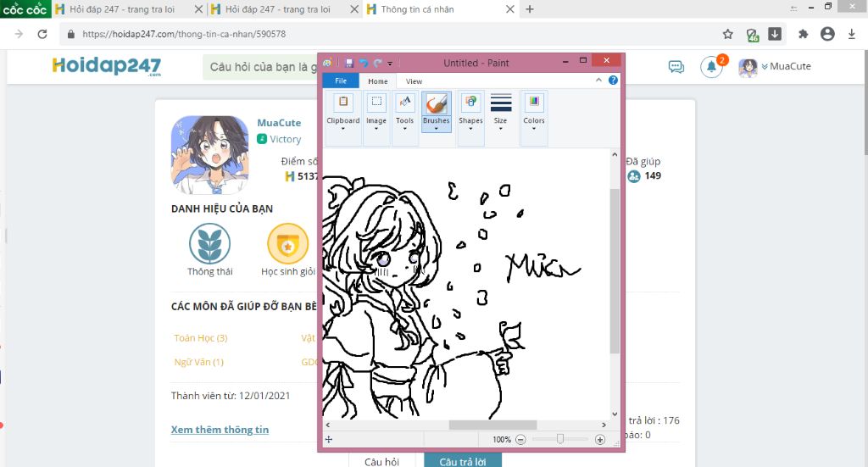This screenshot has width=868, height=467.
Task: Click the Size line-thickness icon
Action: [x=500, y=103]
